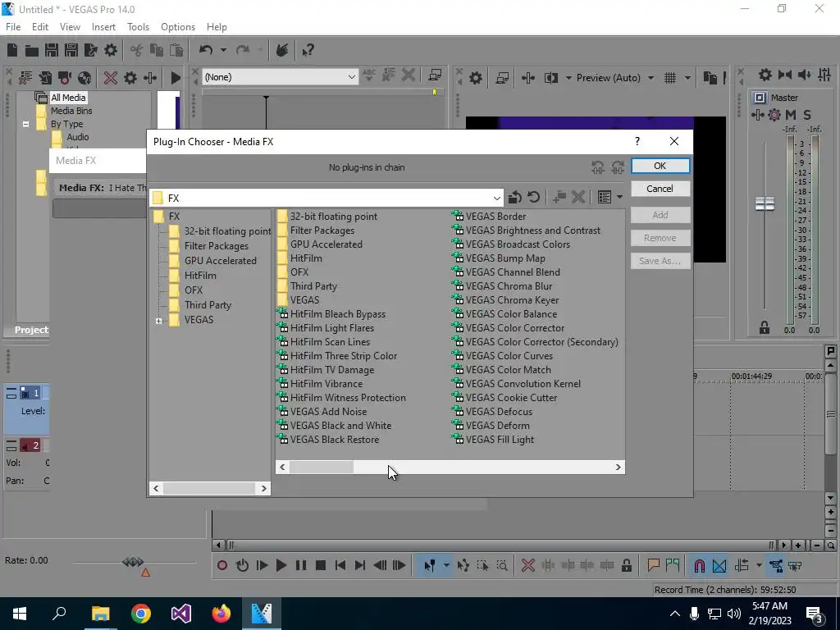
Task: Expand the VEGAS folder in tree
Action: 158,321
